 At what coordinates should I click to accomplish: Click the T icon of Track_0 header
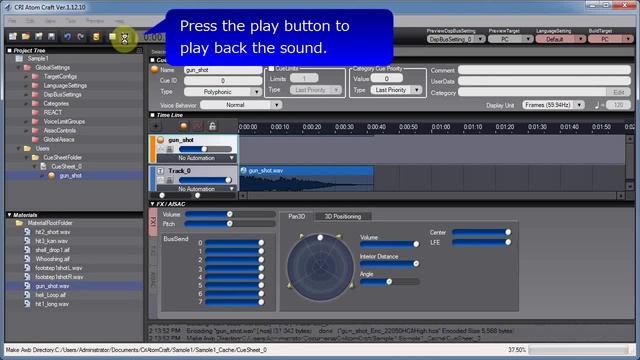[x=160, y=171]
